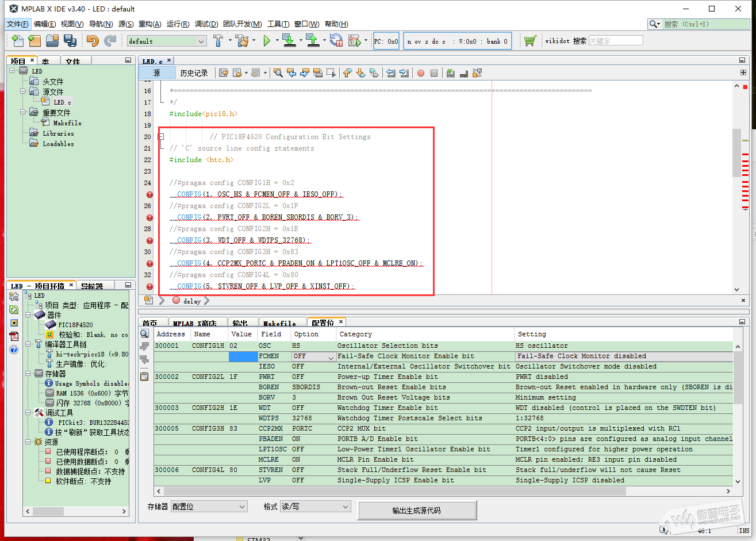Close the 配置位 tab
The height and width of the screenshot is (541, 756).
coord(341,322)
